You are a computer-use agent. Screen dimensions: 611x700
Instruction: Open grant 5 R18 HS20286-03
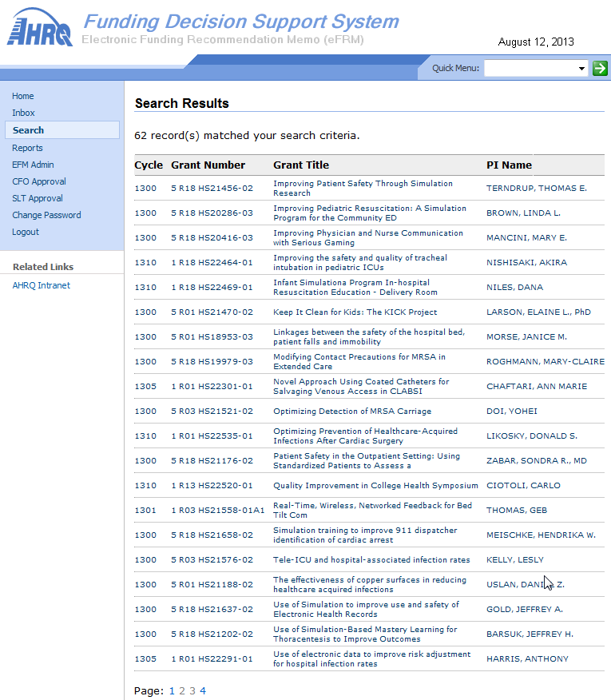tap(212, 213)
